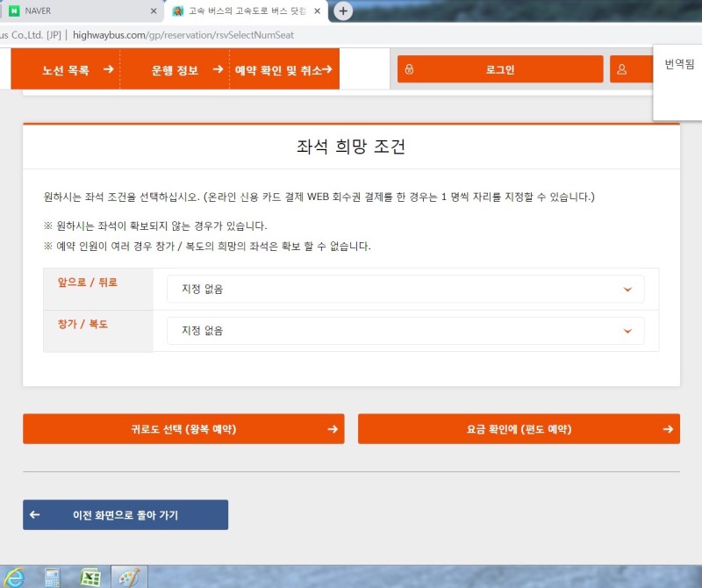Image resolution: width=702 pixels, height=588 pixels.
Task: Open Paint from the taskbar
Action: click(x=129, y=577)
